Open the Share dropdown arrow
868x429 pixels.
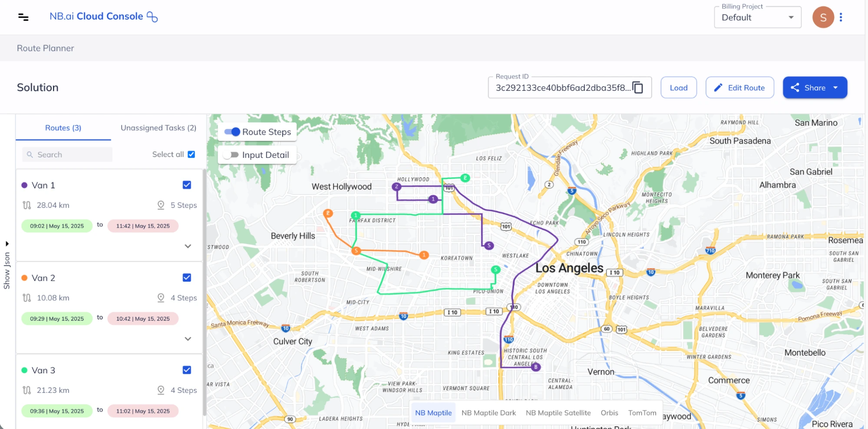pos(836,87)
